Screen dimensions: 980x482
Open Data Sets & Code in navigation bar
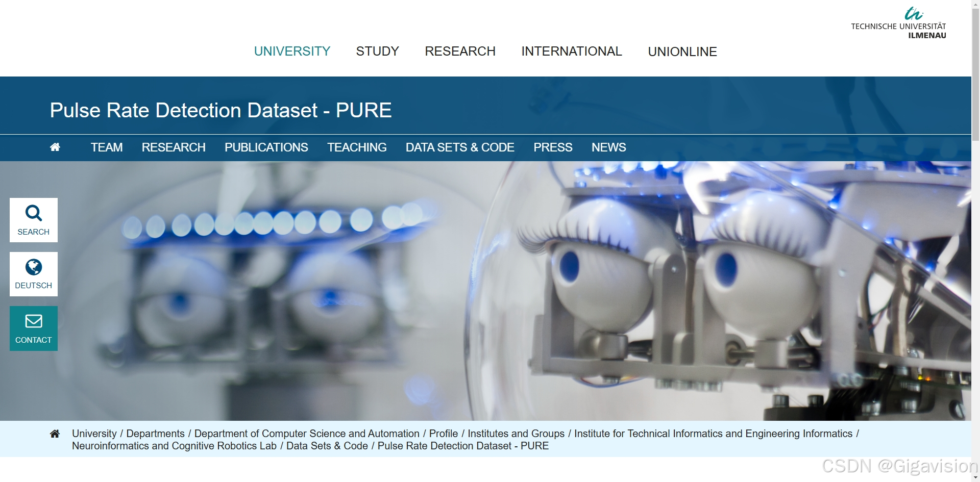[460, 147]
